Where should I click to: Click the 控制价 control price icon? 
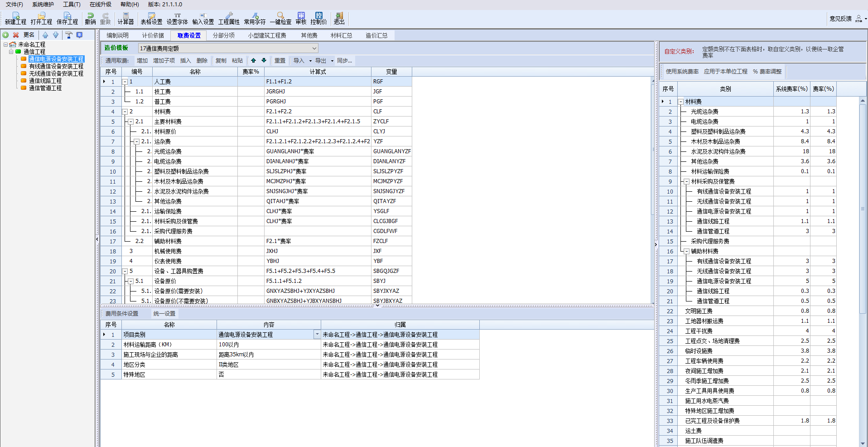click(x=318, y=19)
